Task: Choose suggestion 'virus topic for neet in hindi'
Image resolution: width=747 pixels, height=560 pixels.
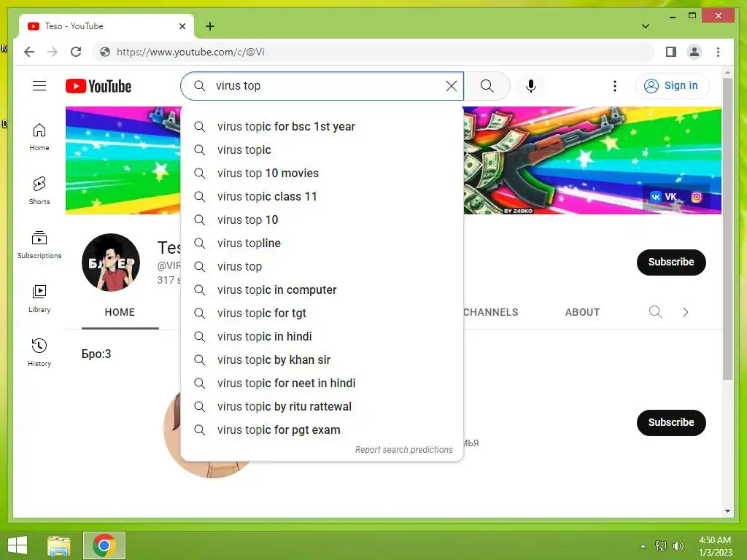Action: tap(322, 384)
